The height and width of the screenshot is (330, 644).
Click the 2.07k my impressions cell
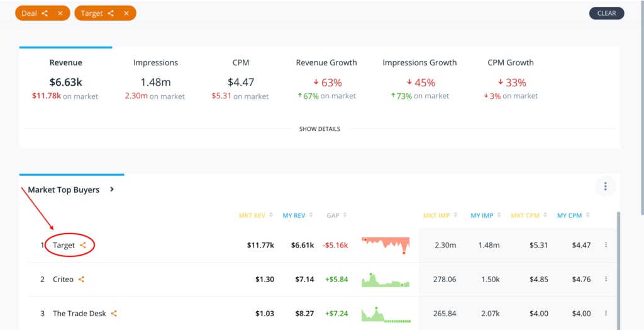490,314
